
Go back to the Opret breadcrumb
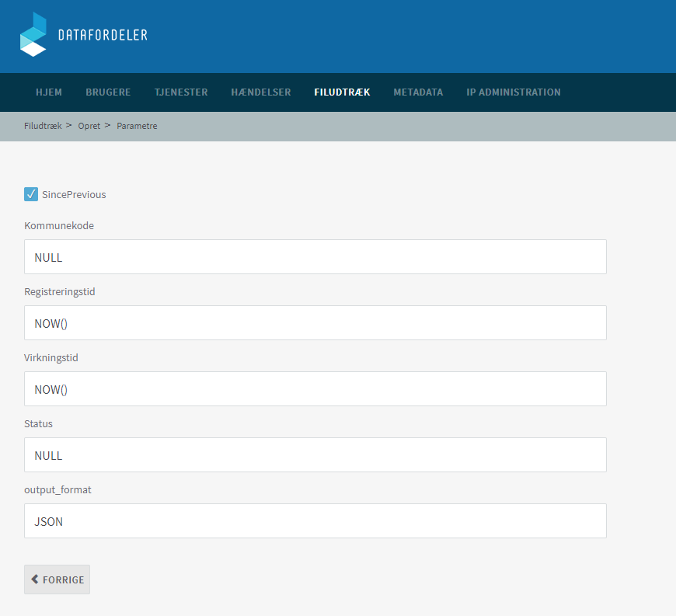coord(89,126)
